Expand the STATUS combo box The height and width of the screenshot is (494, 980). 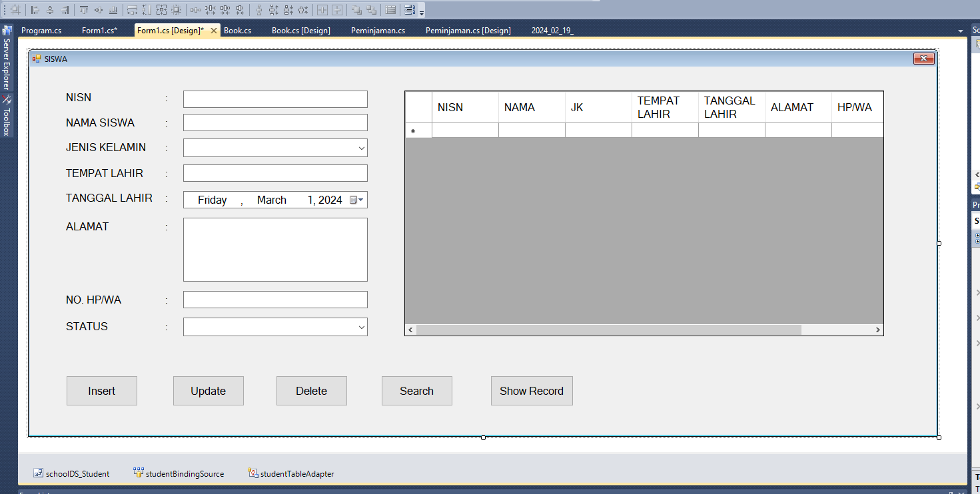tap(361, 327)
